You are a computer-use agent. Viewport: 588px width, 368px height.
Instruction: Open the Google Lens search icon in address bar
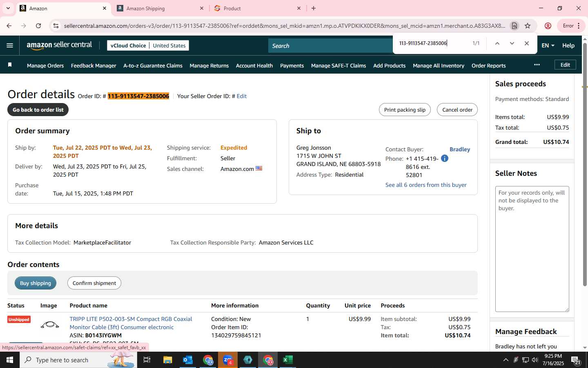[514, 26]
